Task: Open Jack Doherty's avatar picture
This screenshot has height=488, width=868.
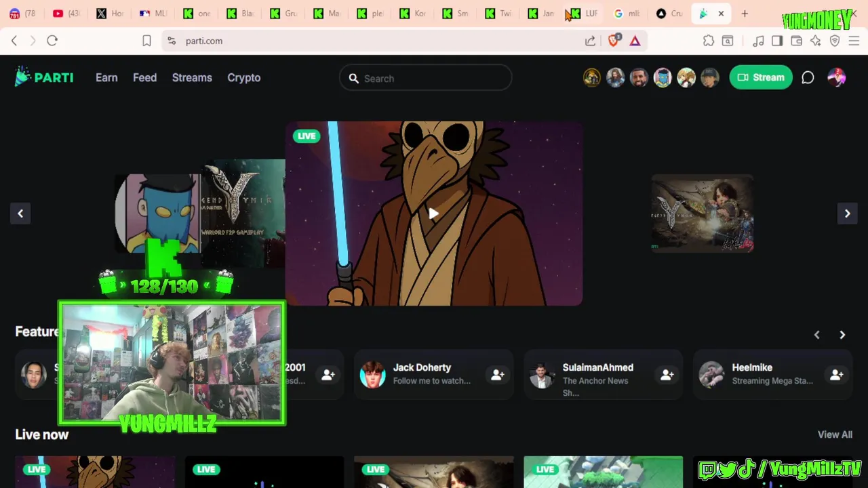Action: 372,375
